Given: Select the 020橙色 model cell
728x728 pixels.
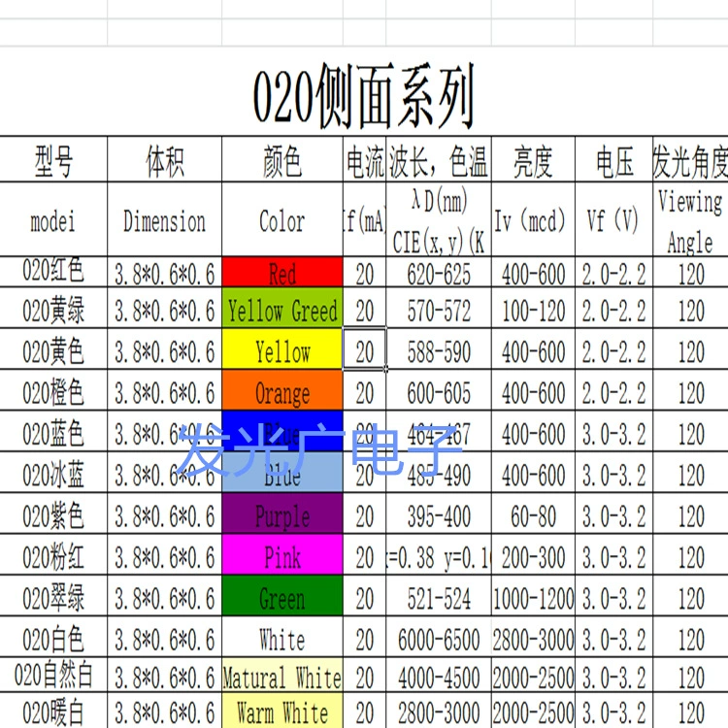Looking at the screenshot, I should tap(53, 390).
